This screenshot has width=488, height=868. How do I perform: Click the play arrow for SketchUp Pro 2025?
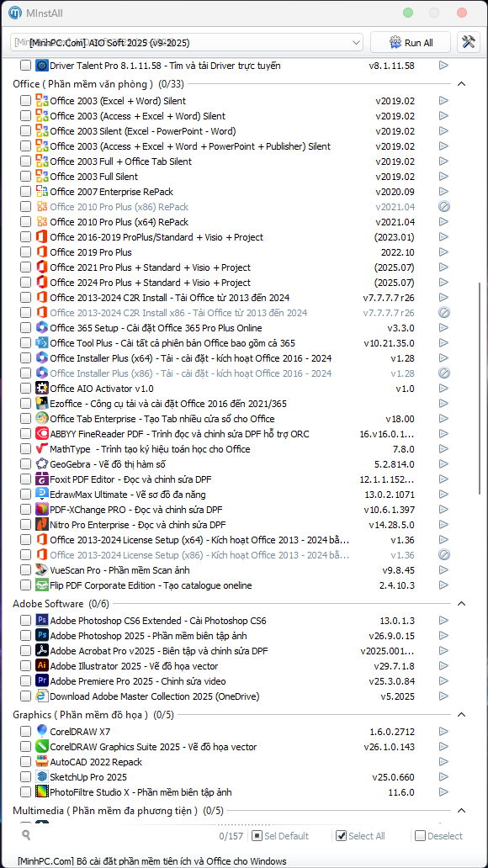443,776
